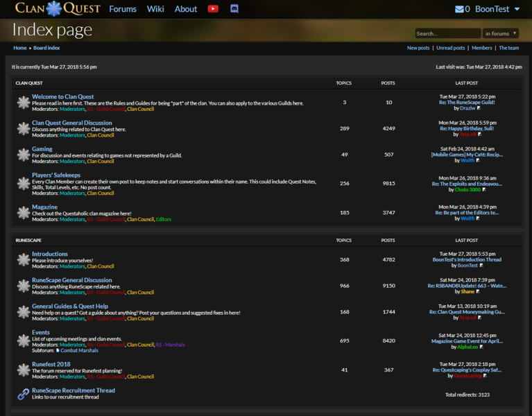Open General Guides & Quest Help forum
Screen dimensions: 532x416
tap(70, 306)
